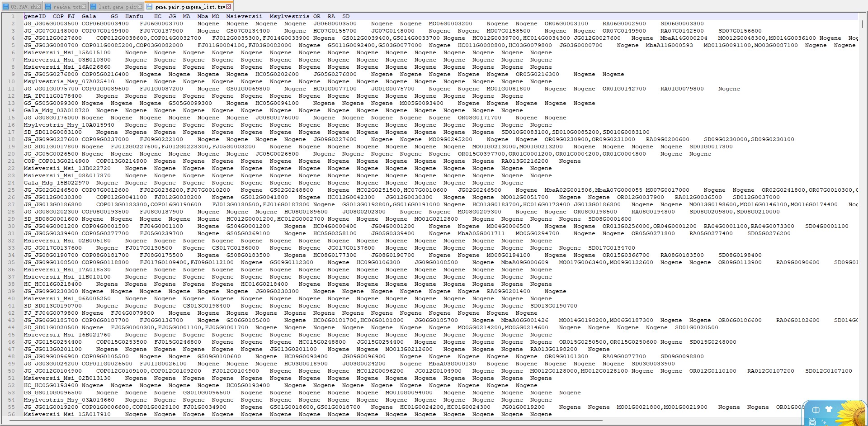
Task: Click 'Msieversii_Msi_03B010300' on line 7
Action: (67, 60)
